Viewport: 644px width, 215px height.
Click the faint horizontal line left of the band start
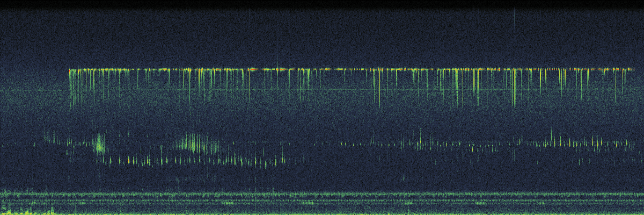32,90
